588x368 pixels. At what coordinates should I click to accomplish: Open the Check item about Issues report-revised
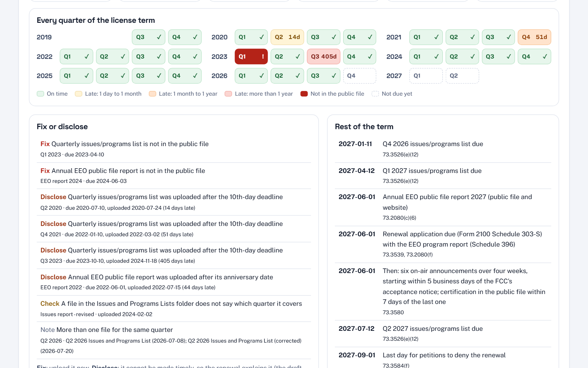coord(174,309)
